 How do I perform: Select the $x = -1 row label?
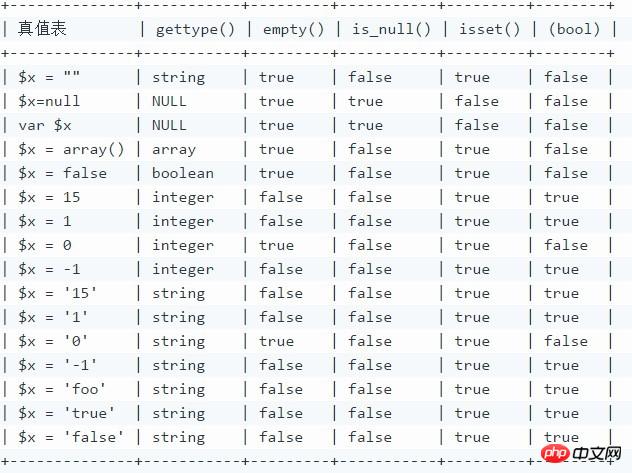(x=49, y=269)
